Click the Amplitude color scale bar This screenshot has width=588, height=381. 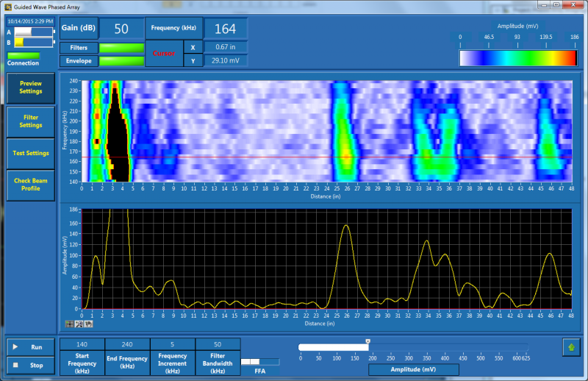pyautogui.click(x=518, y=58)
